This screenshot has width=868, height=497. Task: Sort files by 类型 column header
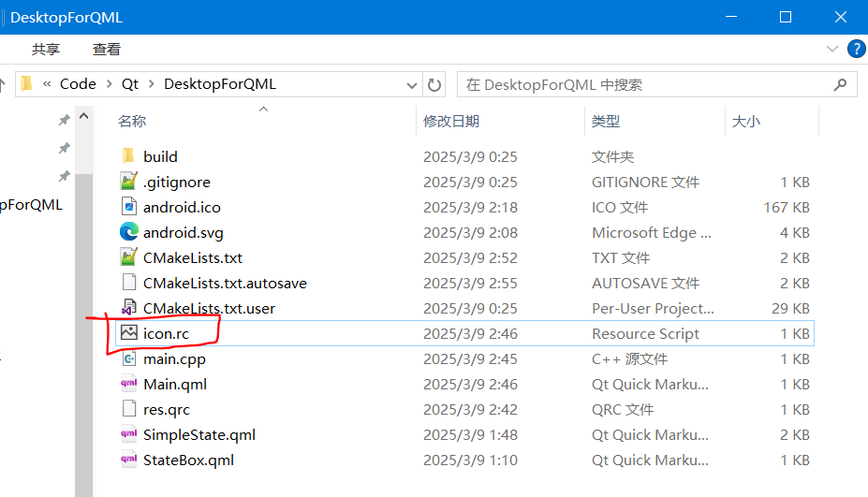[606, 121]
